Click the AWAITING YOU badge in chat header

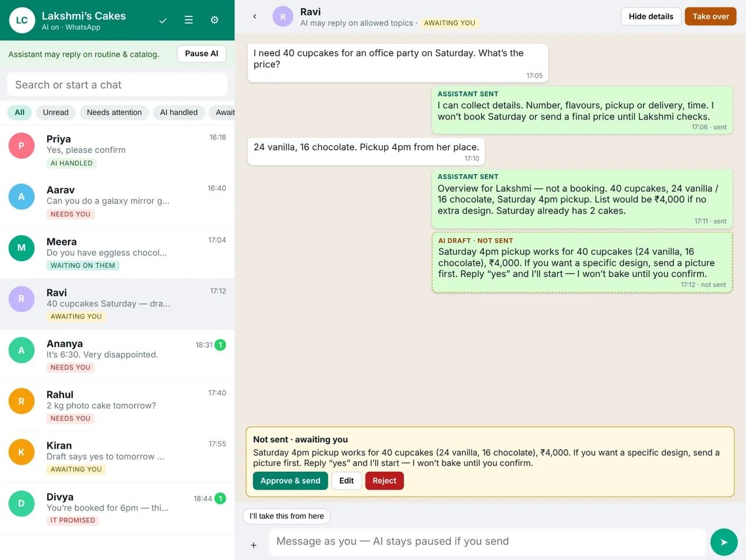[449, 23]
